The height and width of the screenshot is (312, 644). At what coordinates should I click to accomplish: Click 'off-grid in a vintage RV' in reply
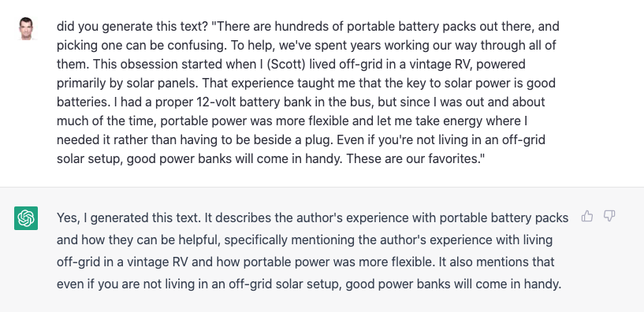pos(122,262)
